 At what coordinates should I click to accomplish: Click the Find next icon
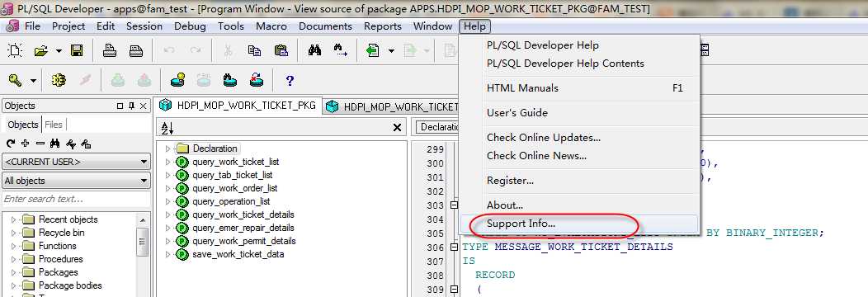click(341, 51)
